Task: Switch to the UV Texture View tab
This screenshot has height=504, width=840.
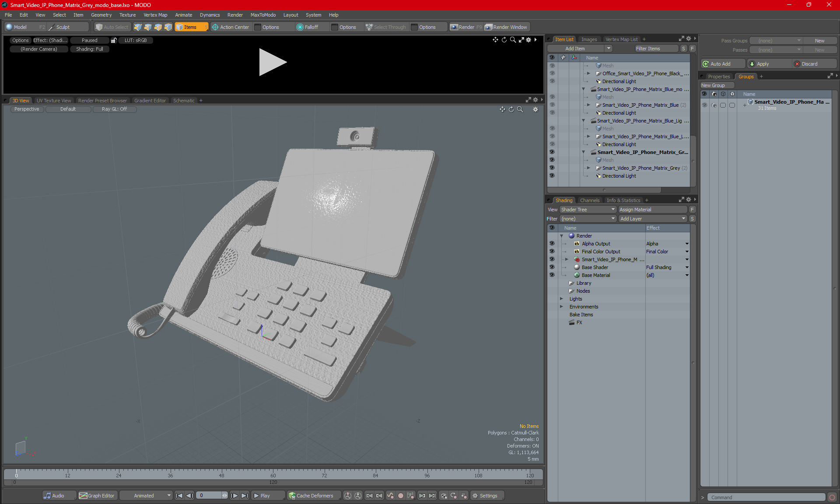Action: (x=53, y=101)
